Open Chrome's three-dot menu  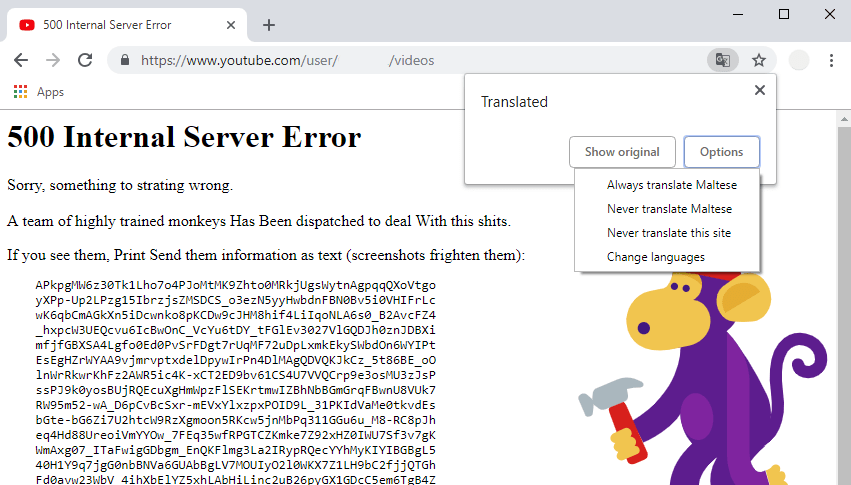[x=831, y=60]
